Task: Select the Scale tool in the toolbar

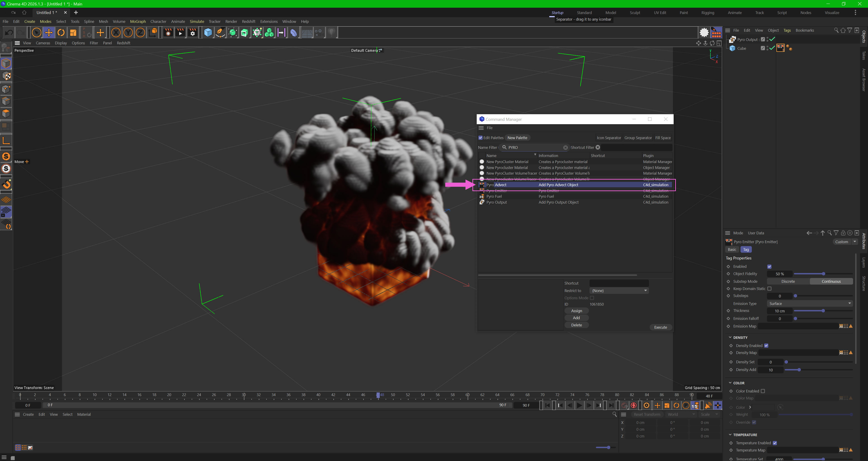Action: point(73,33)
